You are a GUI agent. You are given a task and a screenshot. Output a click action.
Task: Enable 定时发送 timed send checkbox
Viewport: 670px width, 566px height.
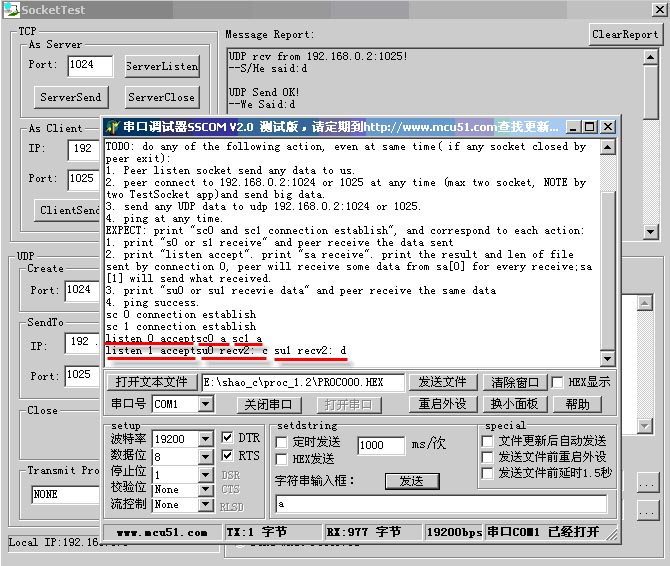[283, 442]
